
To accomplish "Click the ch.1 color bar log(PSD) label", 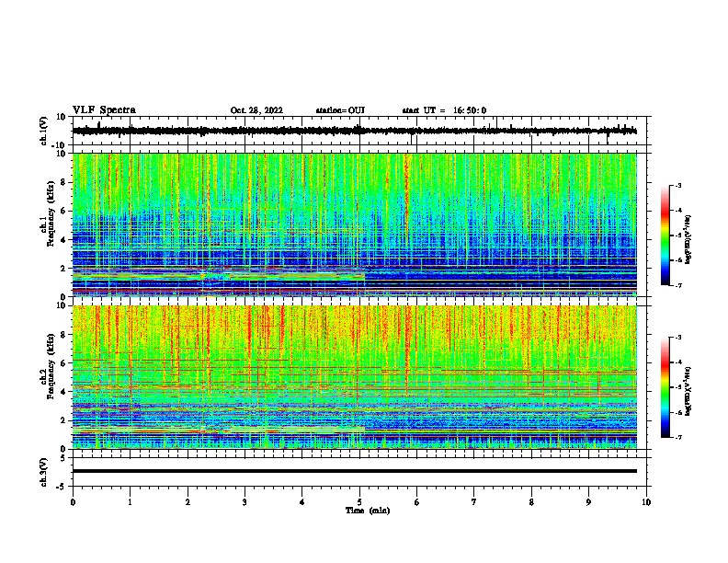I will tap(688, 239).
